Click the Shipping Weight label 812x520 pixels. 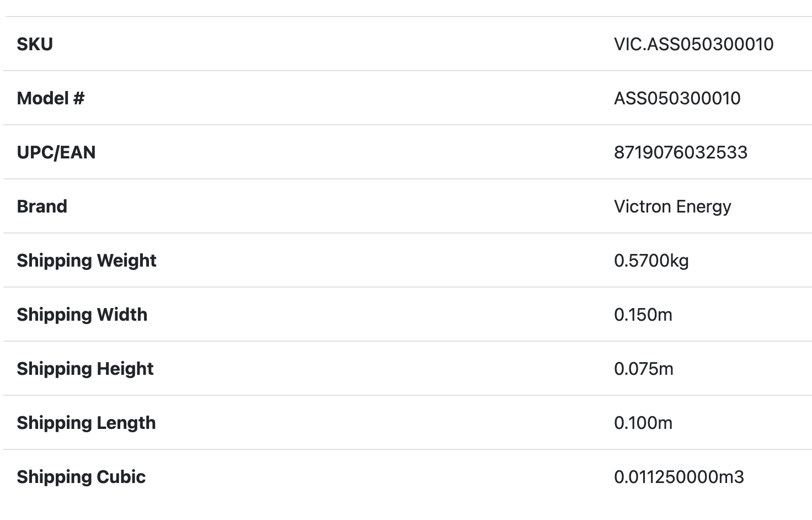coord(87,261)
